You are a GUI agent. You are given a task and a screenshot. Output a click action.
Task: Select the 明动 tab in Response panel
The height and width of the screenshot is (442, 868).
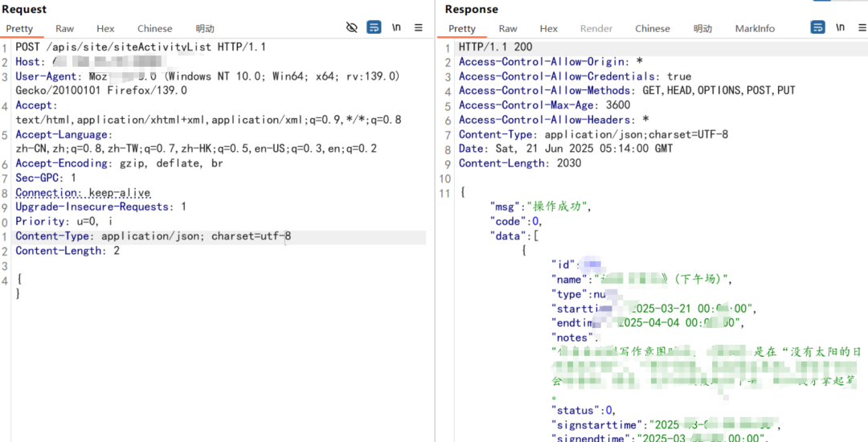(x=702, y=29)
